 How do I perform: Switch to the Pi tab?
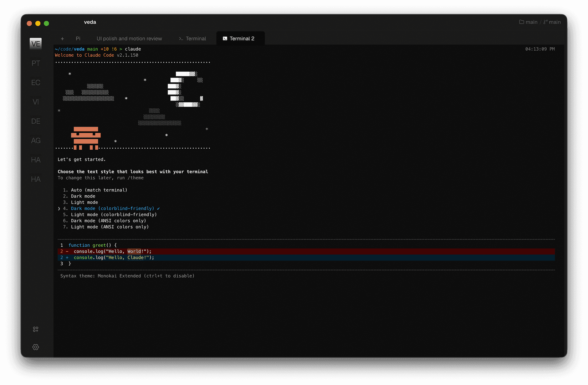pyautogui.click(x=78, y=38)
